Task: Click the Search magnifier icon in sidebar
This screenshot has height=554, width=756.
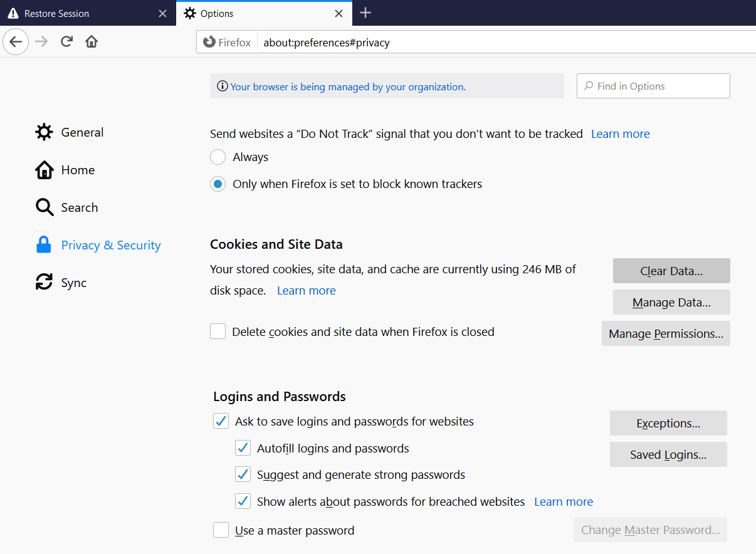Action: [44, 207]
